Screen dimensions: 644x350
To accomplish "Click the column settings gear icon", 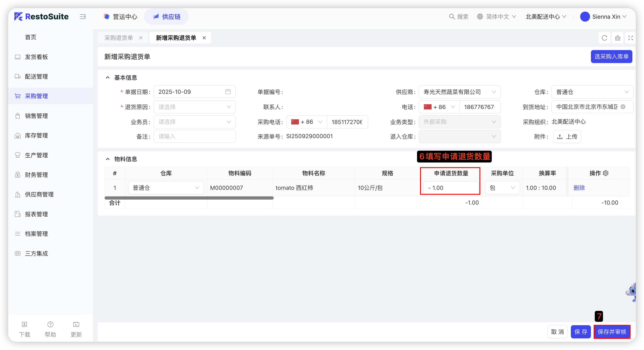I will (x=605, y=173).
